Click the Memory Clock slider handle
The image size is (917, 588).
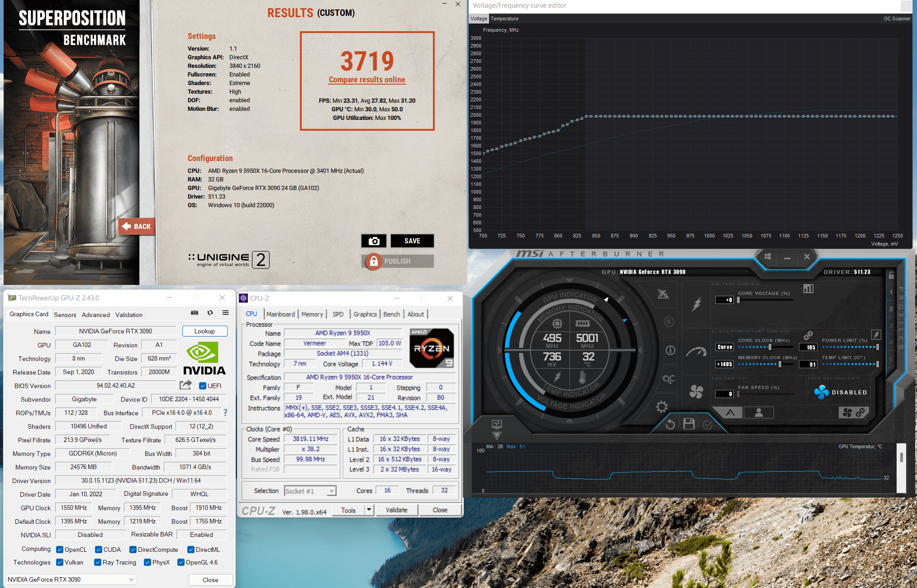779,364
